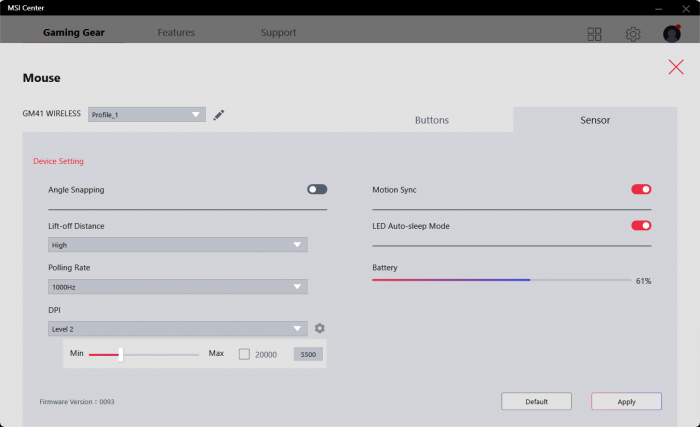700x427 pixels.
Task: Edit the profile name with pencil icon
Action: coord(218,115)
